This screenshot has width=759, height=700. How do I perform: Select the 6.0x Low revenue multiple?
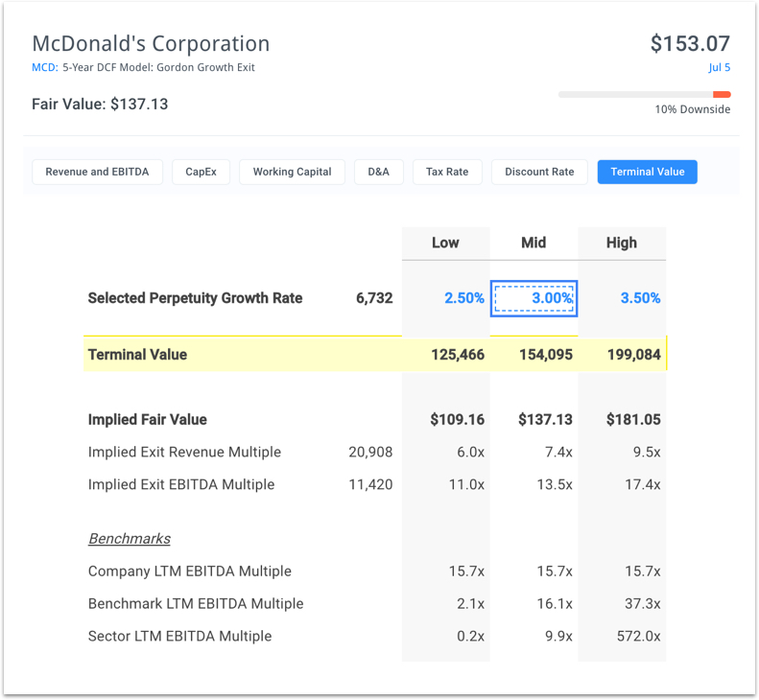470,452
